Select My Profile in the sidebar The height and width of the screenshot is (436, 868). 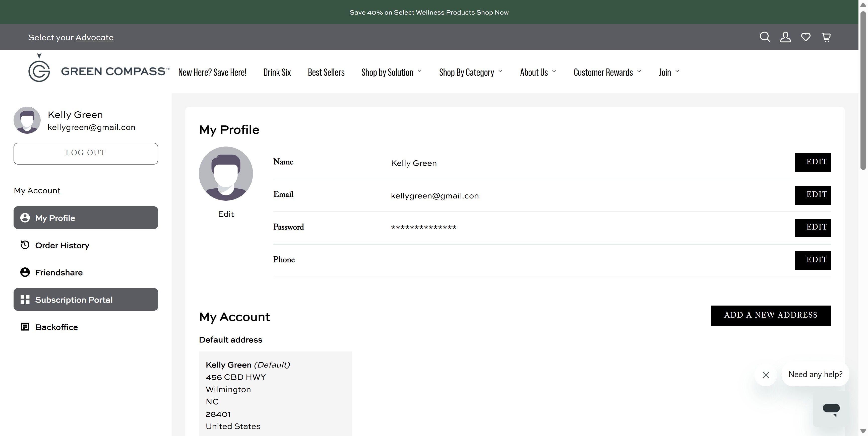pos(86,217)
